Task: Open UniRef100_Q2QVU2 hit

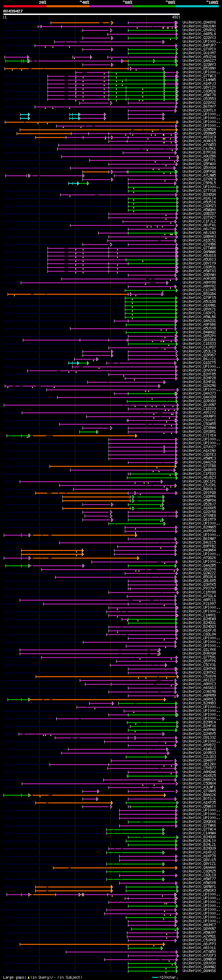Action: pyautogui.click(x=199, y=103)
